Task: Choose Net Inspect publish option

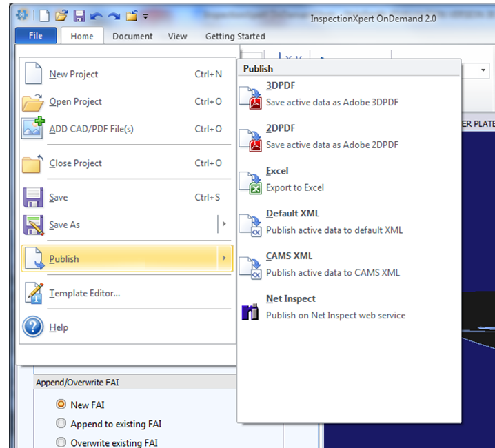Action: tap(349, 307)
